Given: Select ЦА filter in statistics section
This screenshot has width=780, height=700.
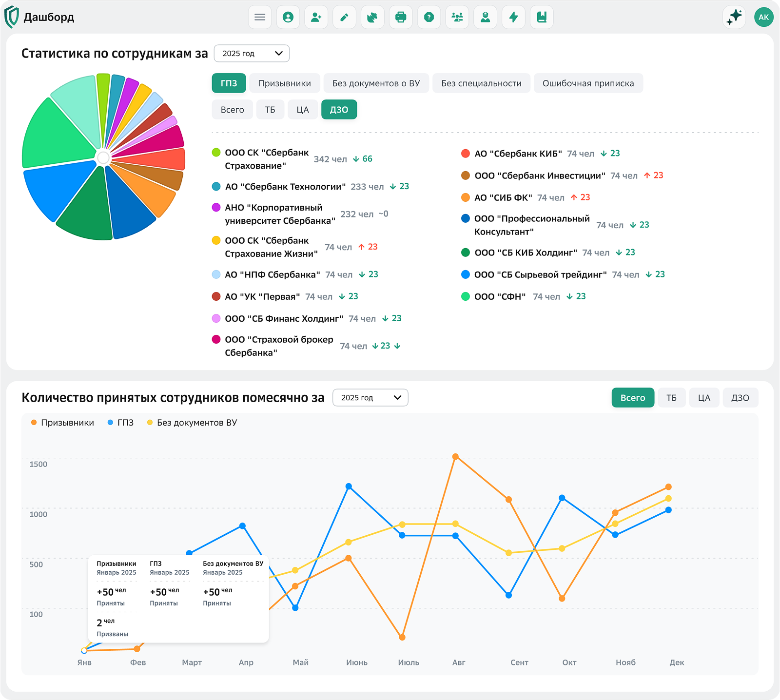Looking at the screenshot, I should click(303, 110).
